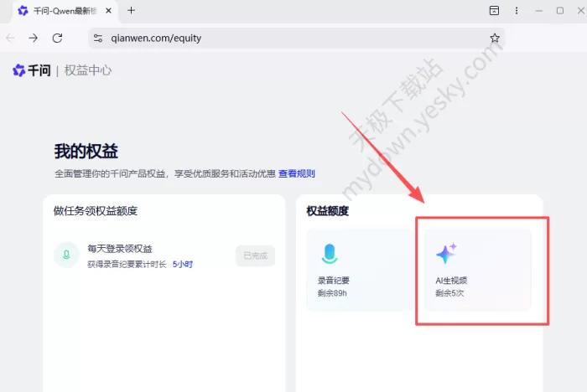Image resolution: width=587 pixels, height=392 pixels.
Task: Click the sparkle icon in AI生视频 card
Action: (x=446, y=253)
